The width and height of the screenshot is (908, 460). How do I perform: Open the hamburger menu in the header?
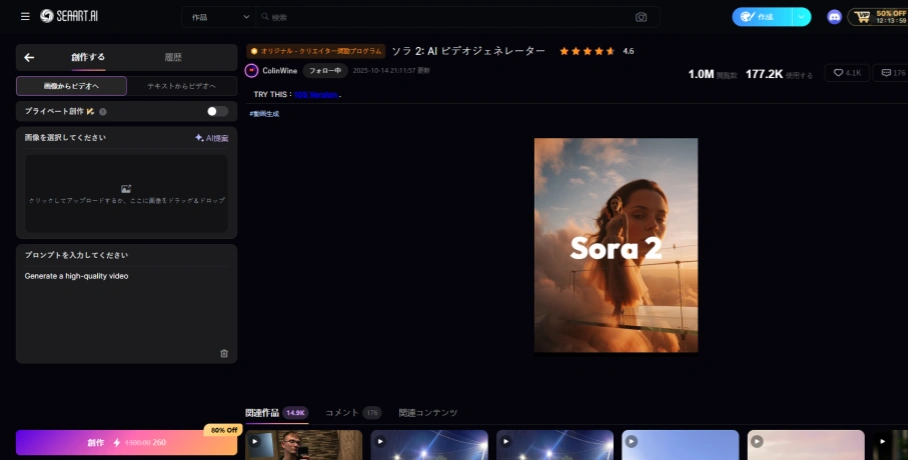25,16
